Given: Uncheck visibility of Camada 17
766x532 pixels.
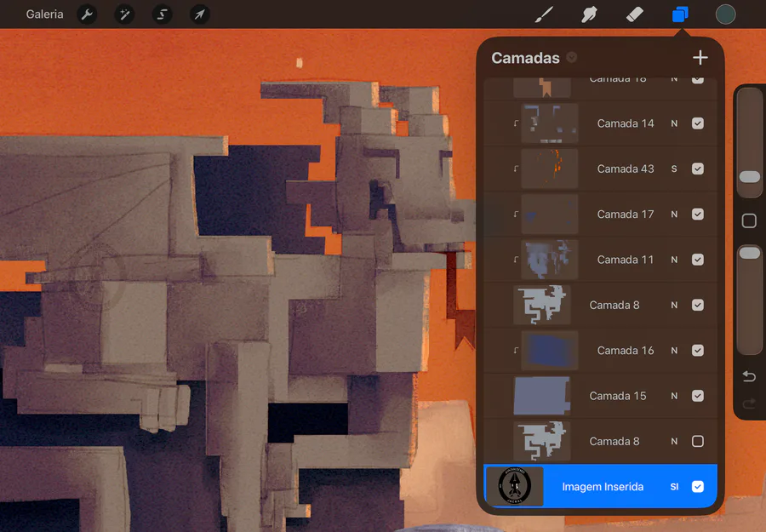Looking at the screenshot, I should (698, 215).
